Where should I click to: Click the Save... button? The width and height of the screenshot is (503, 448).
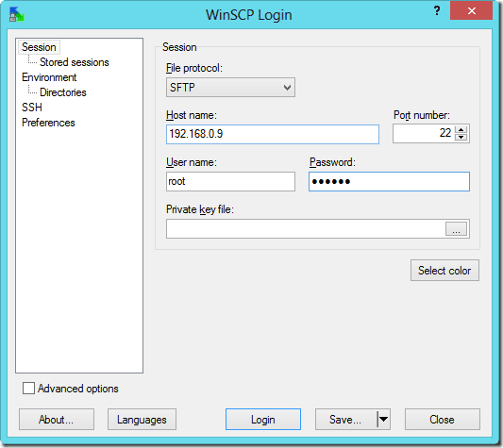coord(345,419)
